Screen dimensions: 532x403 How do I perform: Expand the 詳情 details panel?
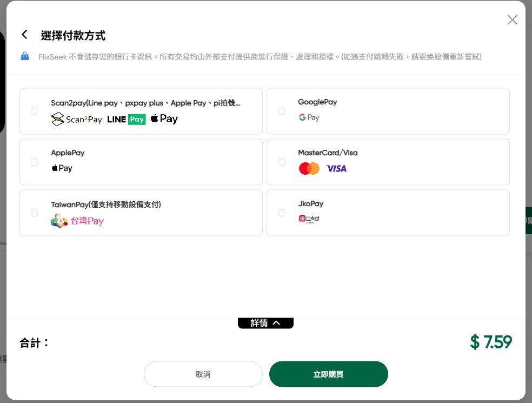265,323
